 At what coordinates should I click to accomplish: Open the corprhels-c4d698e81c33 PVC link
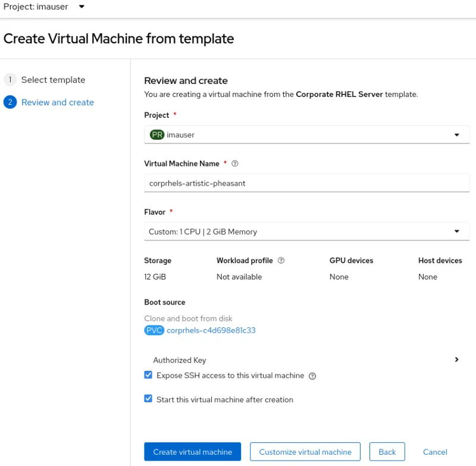pyautogui.click(x=211, y=330)
